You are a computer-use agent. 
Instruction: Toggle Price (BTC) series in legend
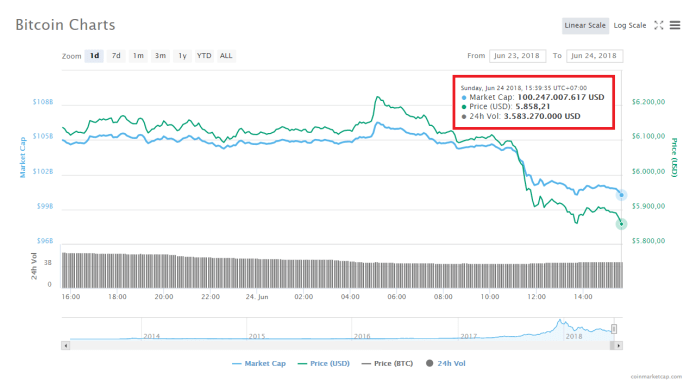387,363
